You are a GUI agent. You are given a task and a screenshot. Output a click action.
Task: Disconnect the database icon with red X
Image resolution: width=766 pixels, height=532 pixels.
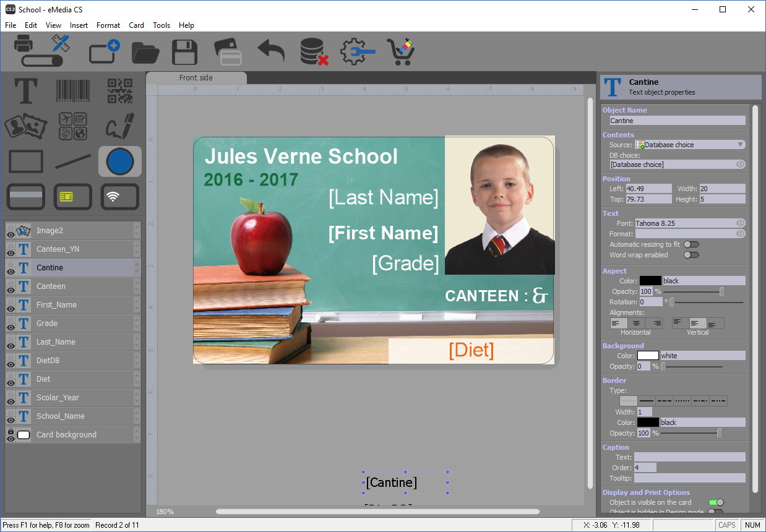pos(314,52)
